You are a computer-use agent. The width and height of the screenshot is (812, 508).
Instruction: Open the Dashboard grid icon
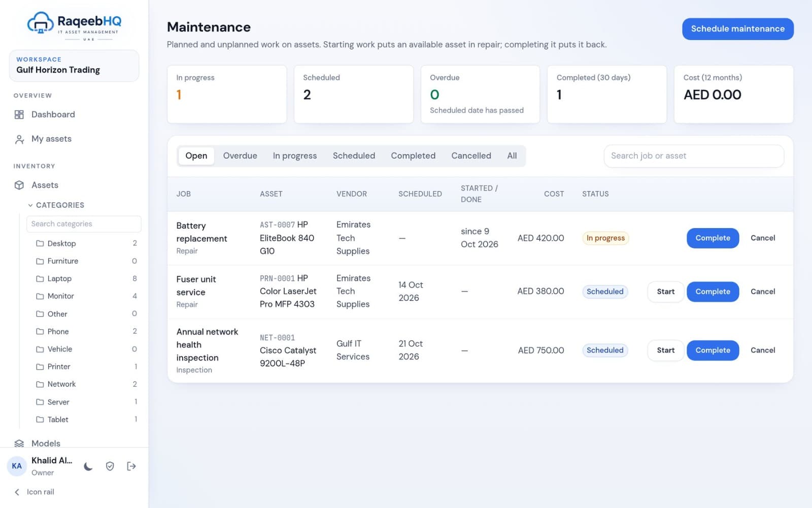coord(19,115)
